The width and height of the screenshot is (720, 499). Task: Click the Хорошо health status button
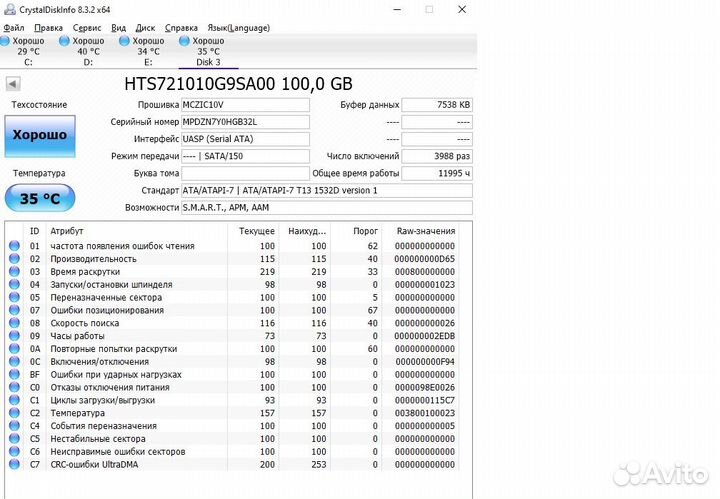(x=40, y=136)
